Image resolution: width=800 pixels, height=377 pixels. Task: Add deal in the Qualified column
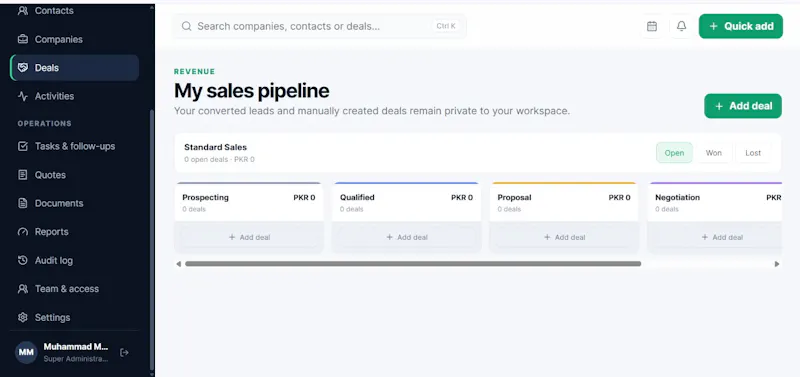tap(407, 237)
